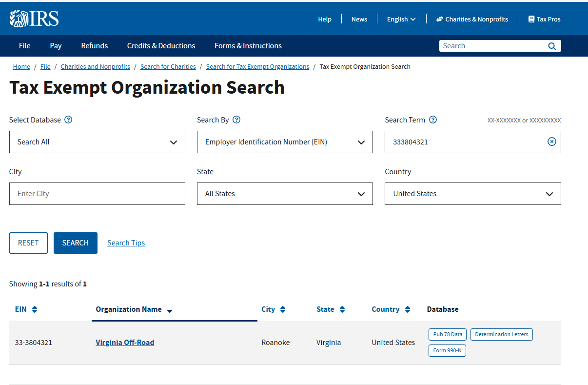The height and width of the screenshot is (385, 588).
Task: Click the Tax Pros book icon
Action: (x=531, y=19)
